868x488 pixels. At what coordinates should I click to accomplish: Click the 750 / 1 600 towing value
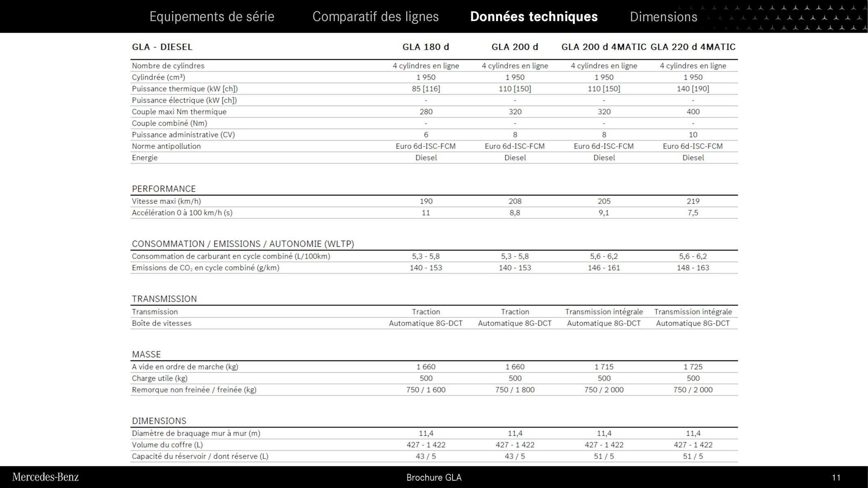[x=426, y=390]
